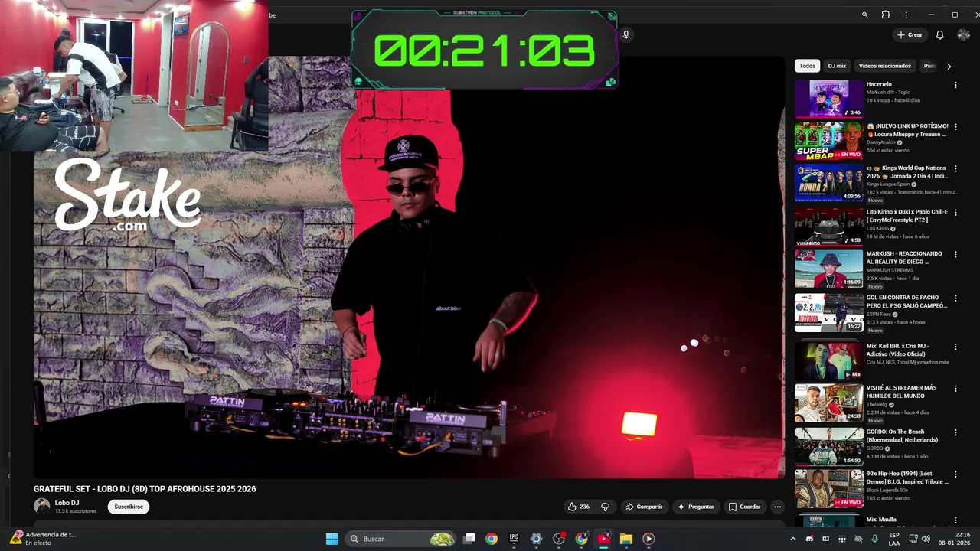
Task: Open options for the GORDO On The Beach video
Action: point(955,432)
